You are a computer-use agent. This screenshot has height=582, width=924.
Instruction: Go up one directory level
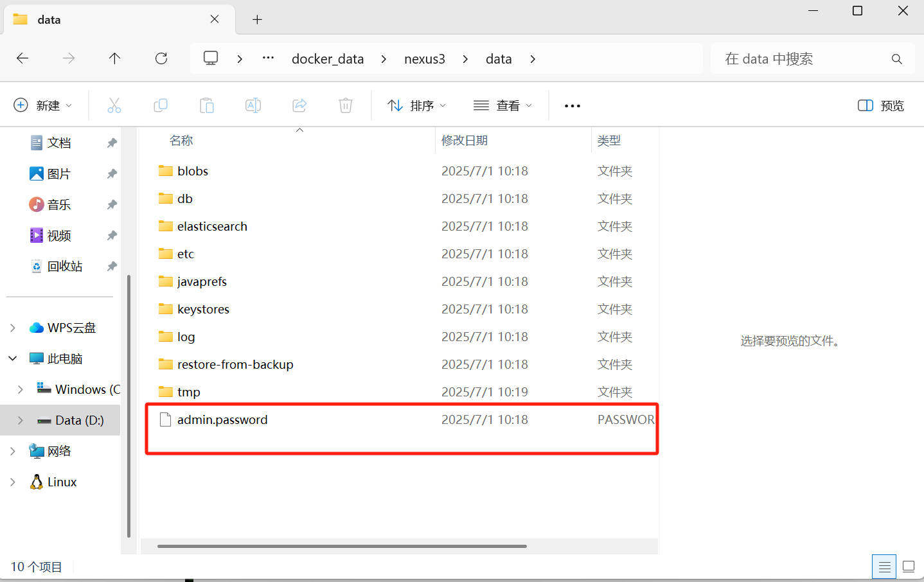[x=115, y=58]
